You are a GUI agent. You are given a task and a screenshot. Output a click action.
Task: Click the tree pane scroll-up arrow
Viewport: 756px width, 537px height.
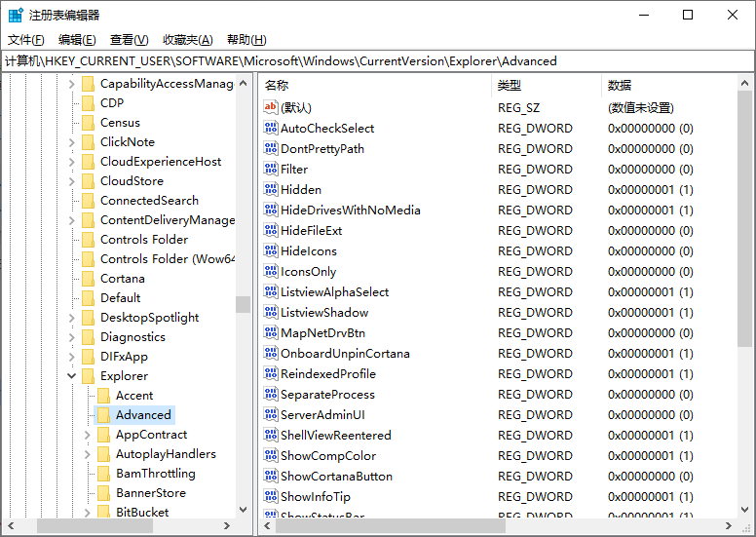[243, 83]
